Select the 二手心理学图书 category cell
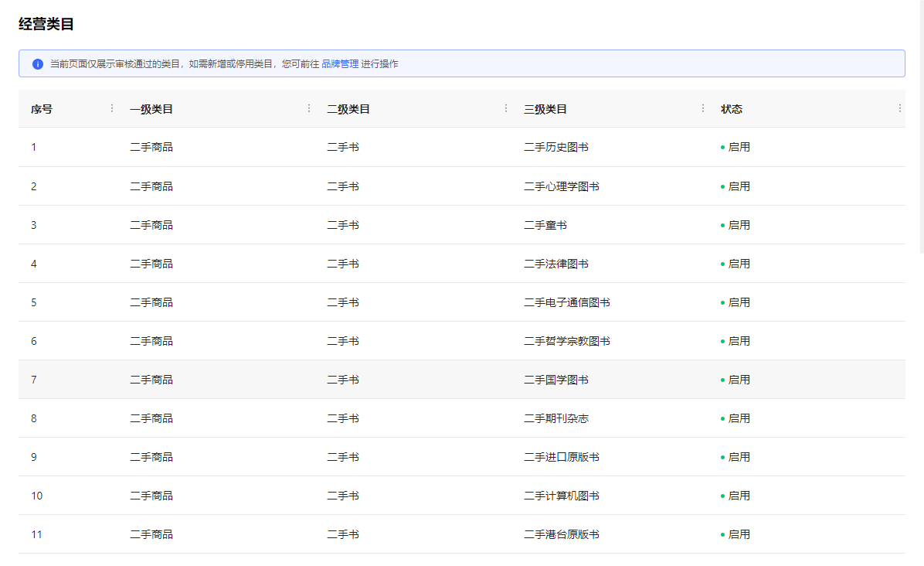Image resolution: width=924 pixels, height=566 pixels. (562, 186)
